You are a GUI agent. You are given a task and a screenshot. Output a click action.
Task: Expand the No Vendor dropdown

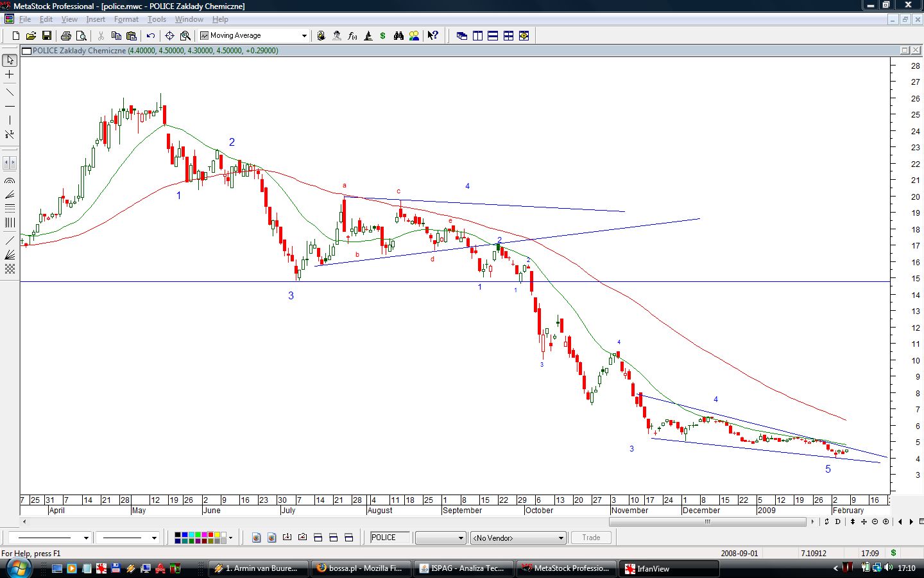(x=560, y=538)
